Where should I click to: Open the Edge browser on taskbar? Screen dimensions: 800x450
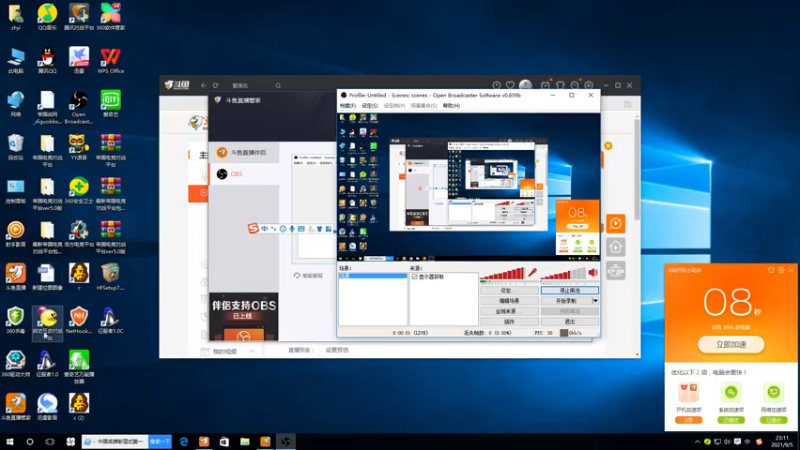pyautogui.click(x=184, y=442)
